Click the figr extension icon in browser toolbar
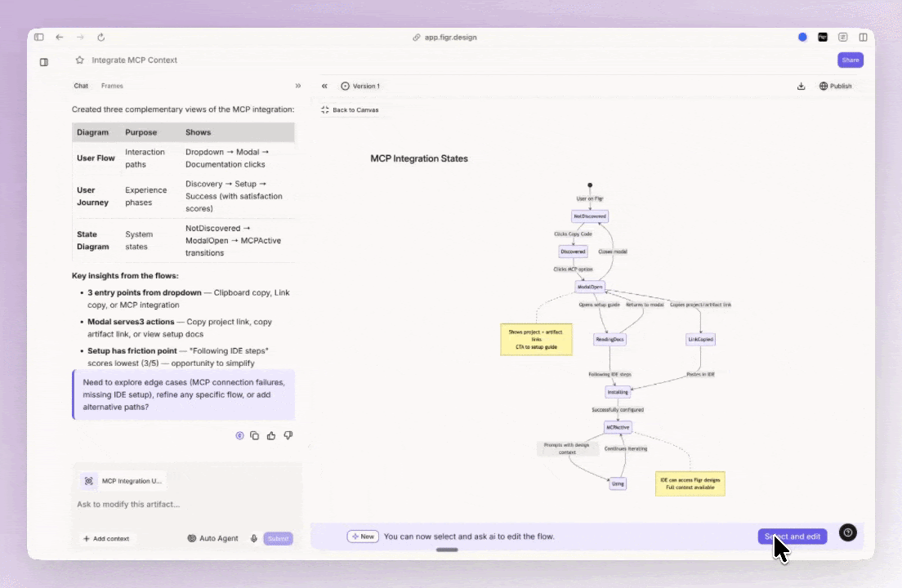902x588 pixels. tap(823, 37)
